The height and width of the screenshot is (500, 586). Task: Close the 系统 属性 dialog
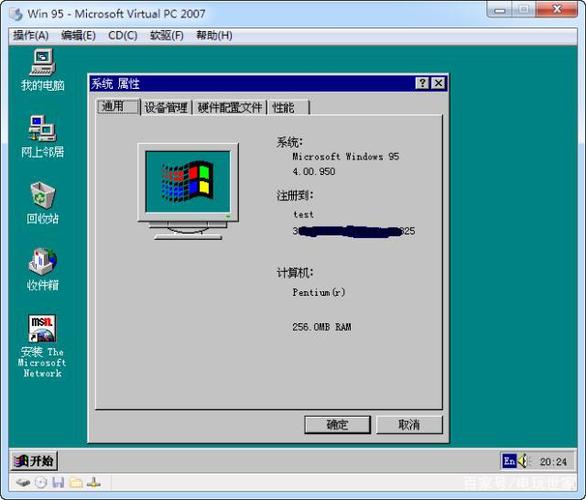(438, 83)
